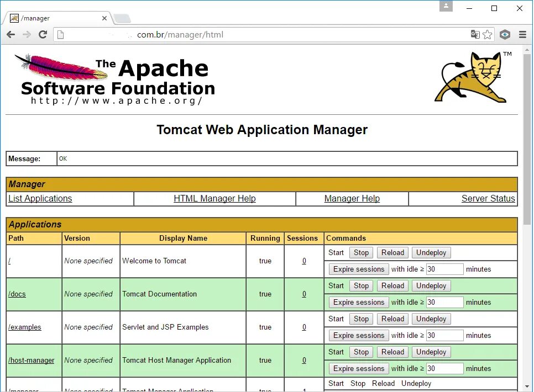The image size is (534, 392).
Task: Click the page vertical scrollbar thumb
Action: click(x=527, y=139)
